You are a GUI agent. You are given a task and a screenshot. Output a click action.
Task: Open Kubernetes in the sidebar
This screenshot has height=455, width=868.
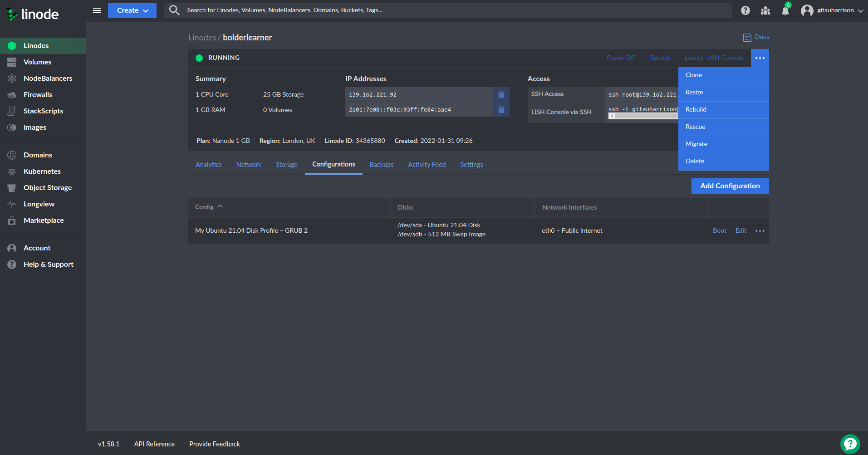pyautogui.click(x=43, y=171)
